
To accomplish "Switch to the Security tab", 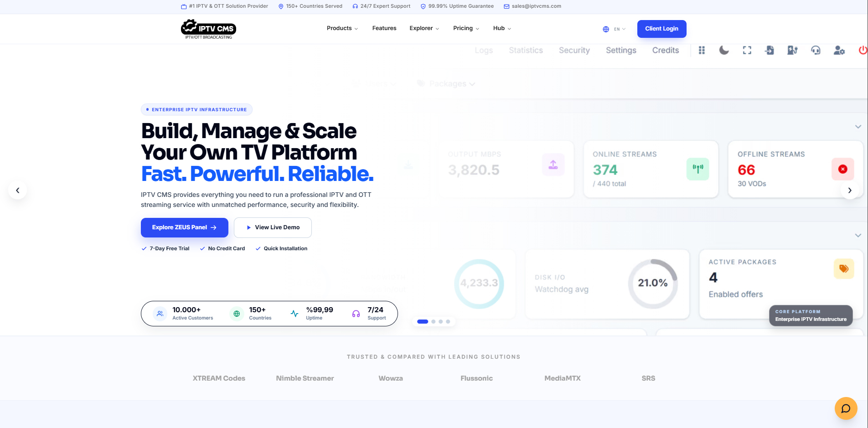I will tap(574, 51).
